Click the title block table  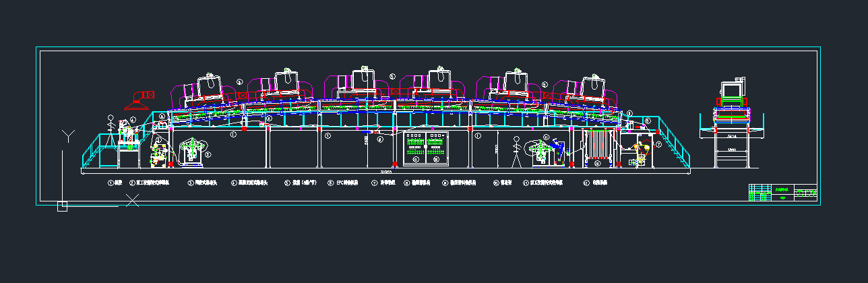point(783,192)
